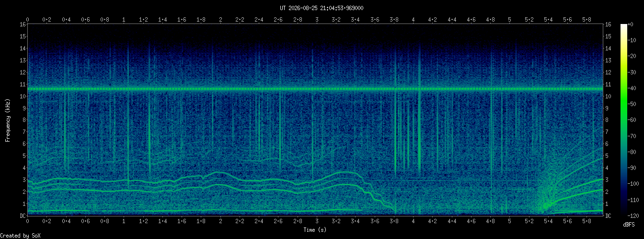644x239 pixels.
Task: Click the 3 second tick on the bottom time axis
Action: tap(317, 221)
